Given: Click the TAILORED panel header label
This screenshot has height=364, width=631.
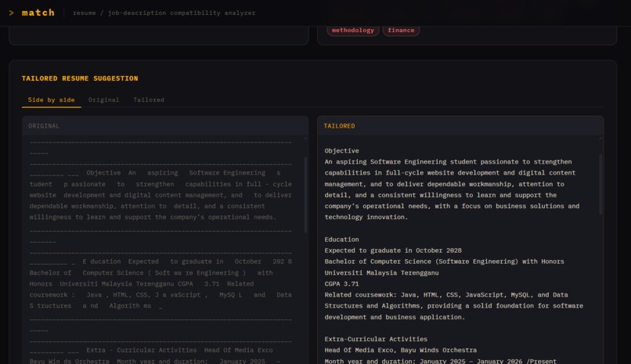Looking at the screenshot, I should [x=339, y=126].
